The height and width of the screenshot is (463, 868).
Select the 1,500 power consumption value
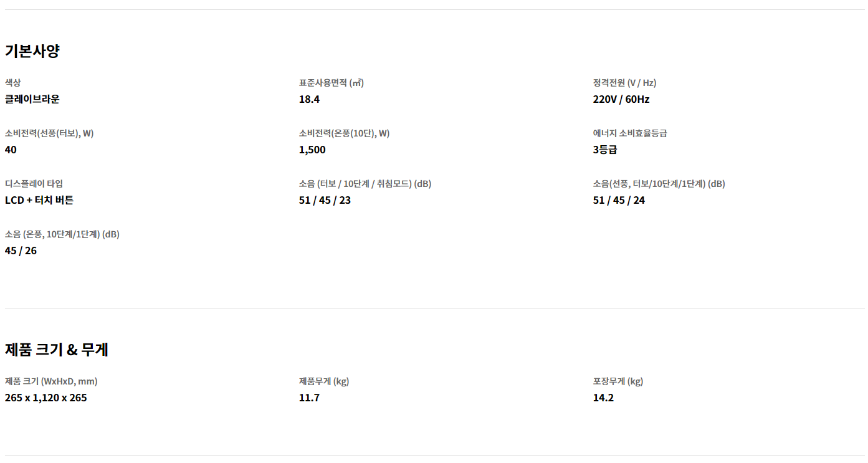click(312, 150)
